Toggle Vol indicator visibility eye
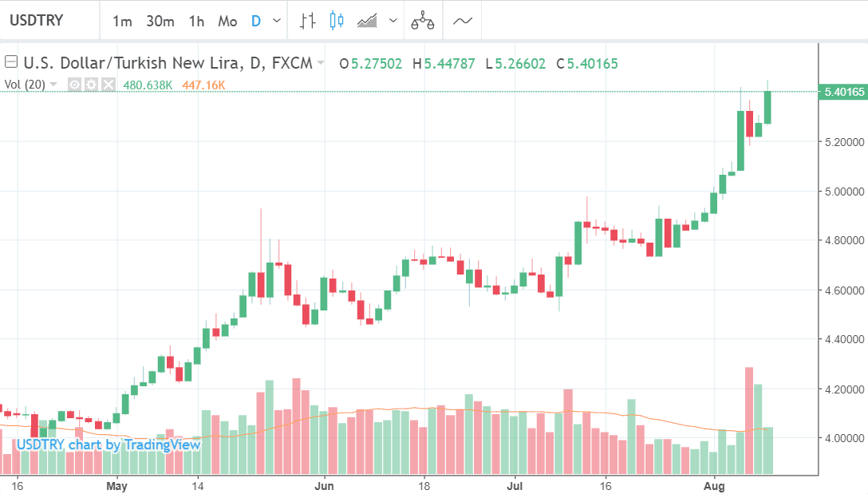This screenshot has height=494, width=868. click(74, 85)
